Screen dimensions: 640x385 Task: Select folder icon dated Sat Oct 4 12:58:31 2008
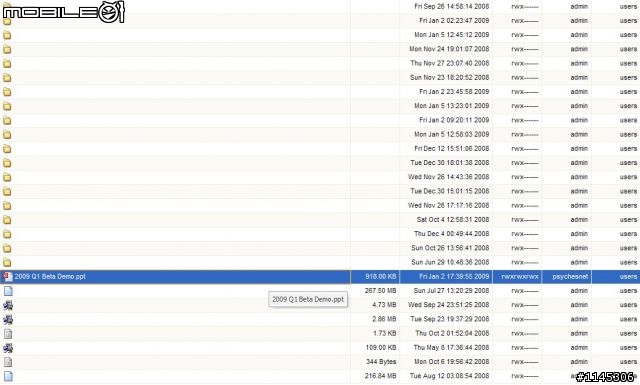click(x=7, y=220)
